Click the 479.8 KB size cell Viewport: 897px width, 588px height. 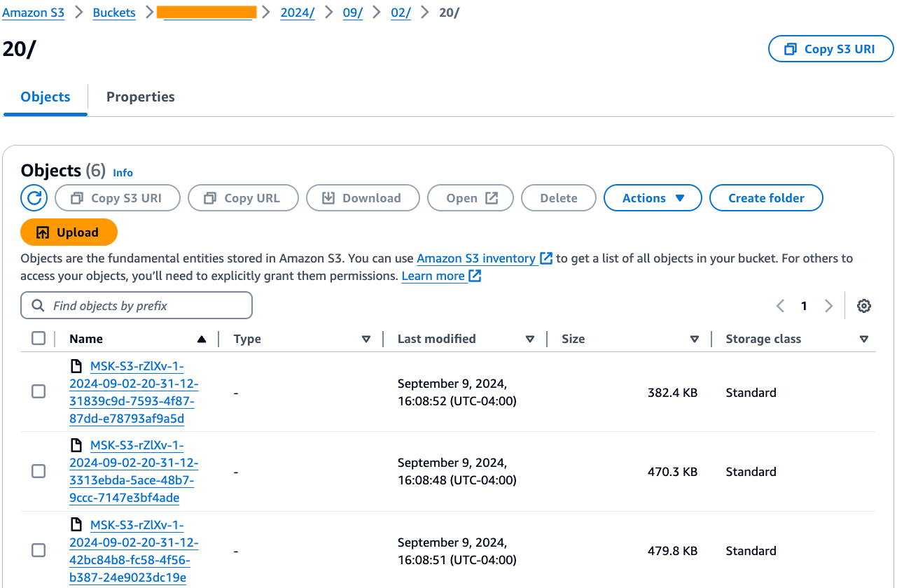pyautogui.click(x=672, y=552)
